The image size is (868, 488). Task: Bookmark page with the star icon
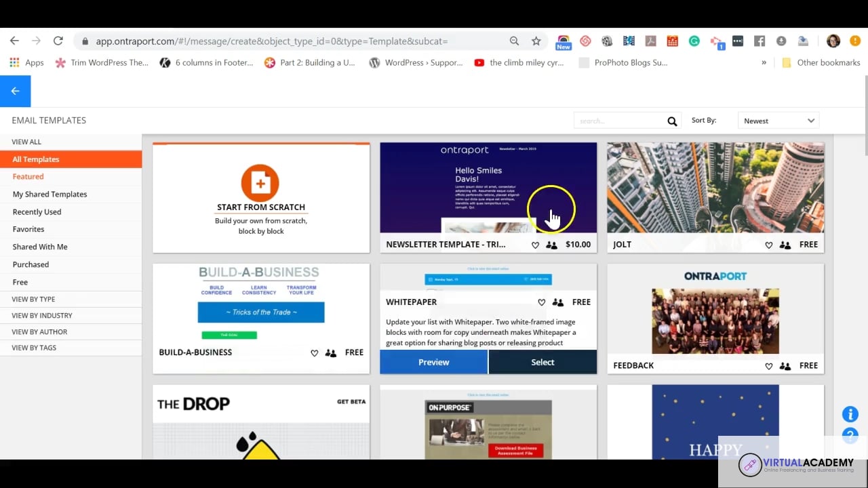pos(536,41)
